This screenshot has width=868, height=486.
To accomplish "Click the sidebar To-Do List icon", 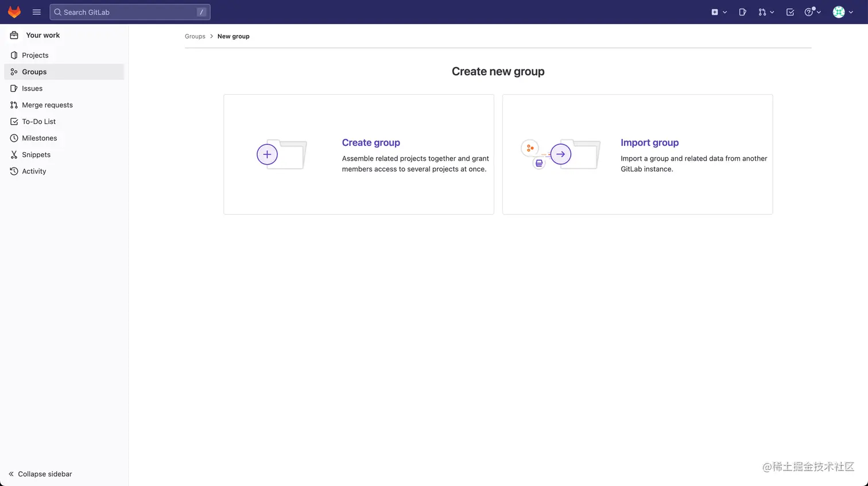I will 14,122.
